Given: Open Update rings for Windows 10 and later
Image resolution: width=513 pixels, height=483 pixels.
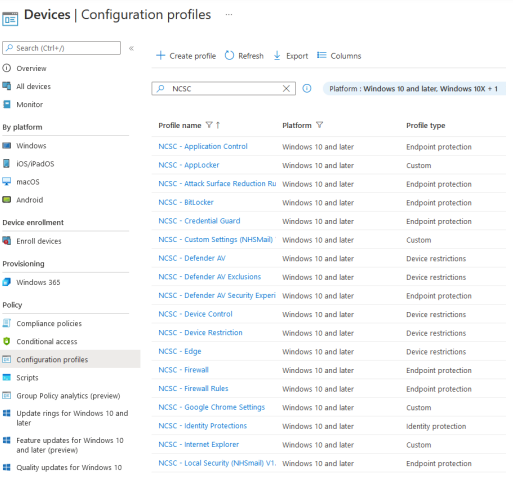Looking at the screenshot, I should point(72,418).
